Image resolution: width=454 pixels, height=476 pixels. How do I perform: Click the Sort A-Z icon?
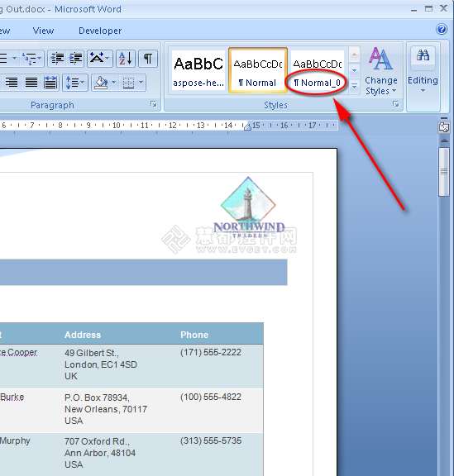click(x=126, y=58)
